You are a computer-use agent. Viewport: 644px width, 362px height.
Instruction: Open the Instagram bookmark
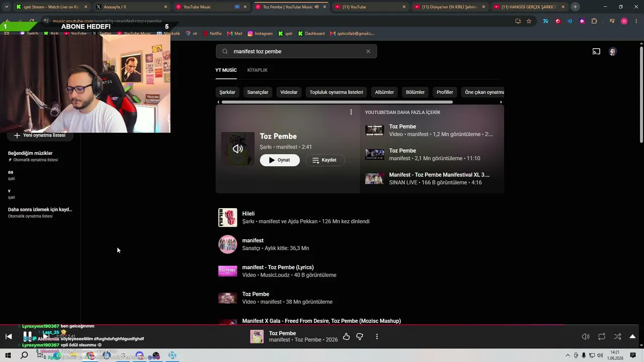(x=260, y=34)
